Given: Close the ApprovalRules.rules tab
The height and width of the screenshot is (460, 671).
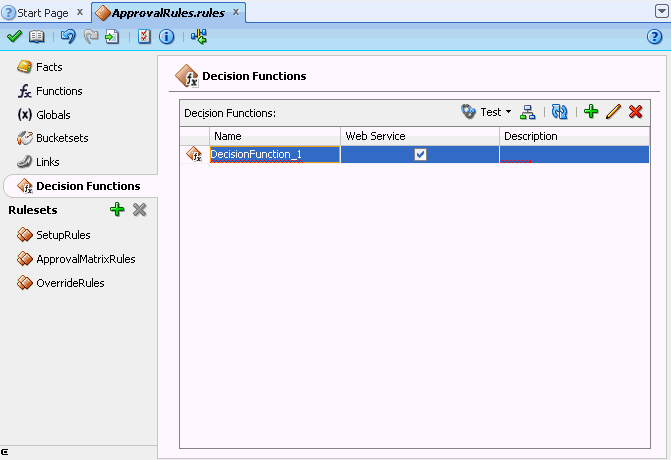Looking at the screenshot, I should coord(236,12).
